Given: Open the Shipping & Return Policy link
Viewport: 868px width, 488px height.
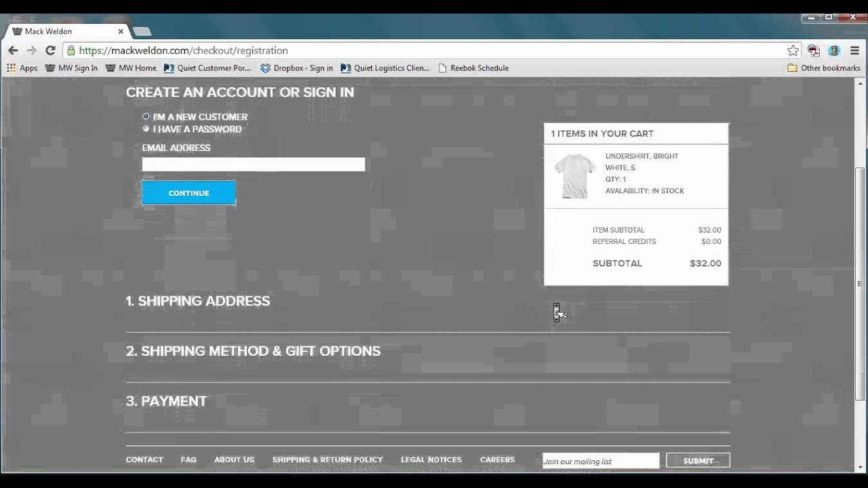Looking at the screenshot, I should click(328, 460).
